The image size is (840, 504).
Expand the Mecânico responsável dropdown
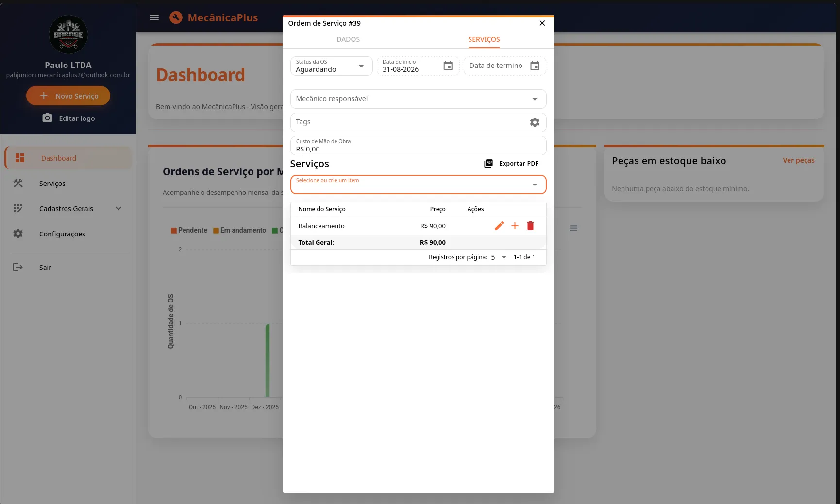coord(418,99)
